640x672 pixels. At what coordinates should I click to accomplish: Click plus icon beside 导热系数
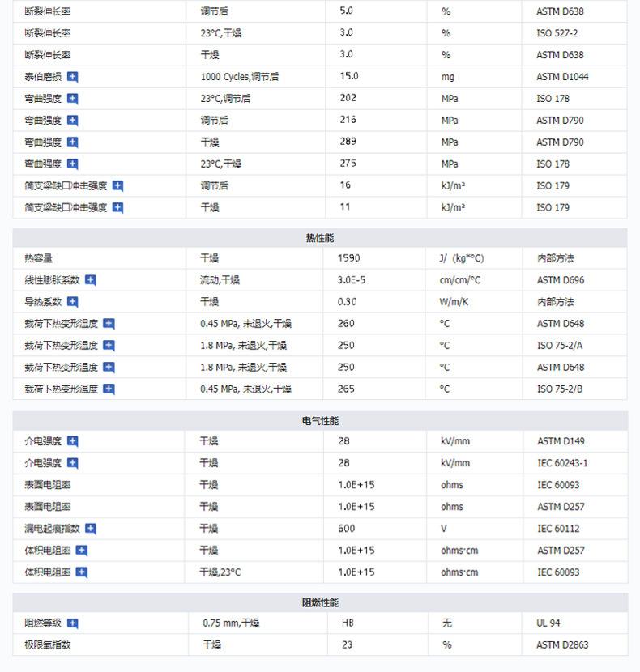[73, 302]
